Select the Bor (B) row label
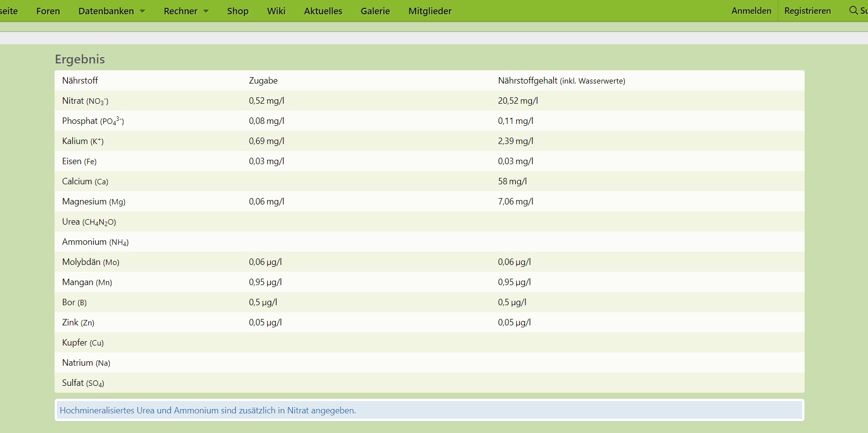The image size is (868, 433). (75, 302)
